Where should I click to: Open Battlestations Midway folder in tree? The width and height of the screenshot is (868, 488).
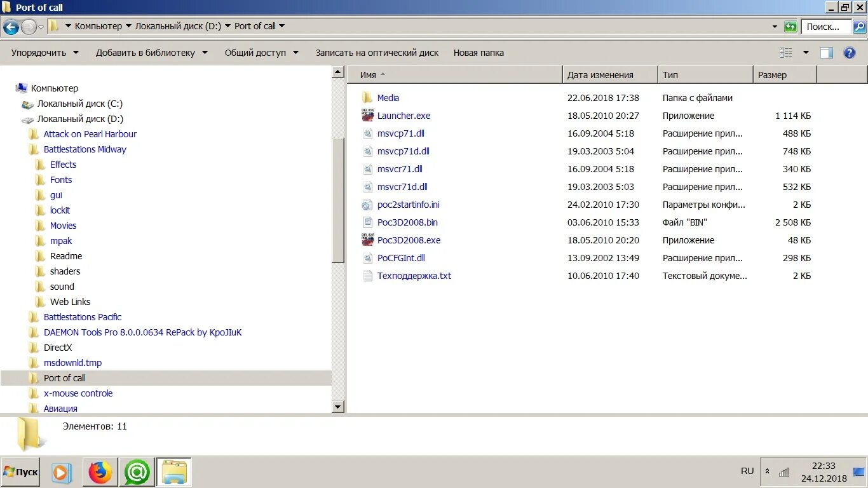coord(85,149)
